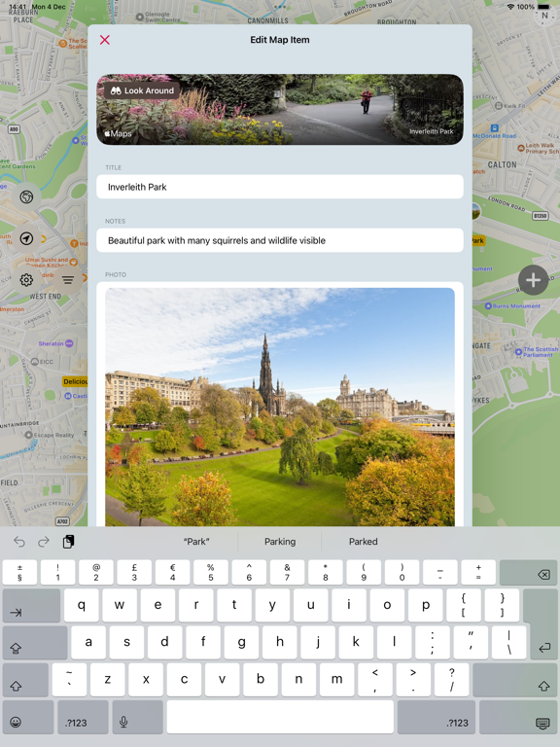Tap the right shift key
Screen dimensions: 560x747
point(514,680)
